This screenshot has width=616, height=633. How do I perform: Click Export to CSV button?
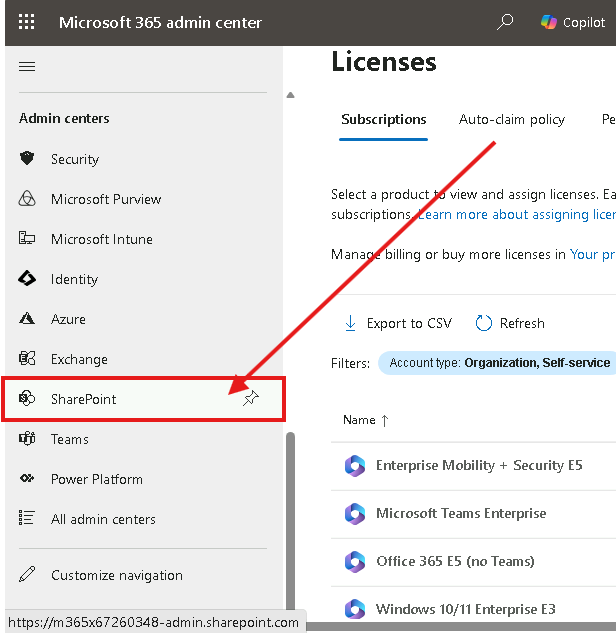[398, 323]
